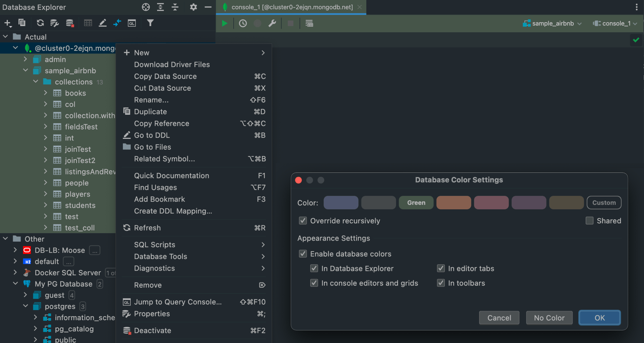Refresh data sources in Database Explorer toolbar
Viewport: 644px width, 343px height.
click(x=40, y=23)
